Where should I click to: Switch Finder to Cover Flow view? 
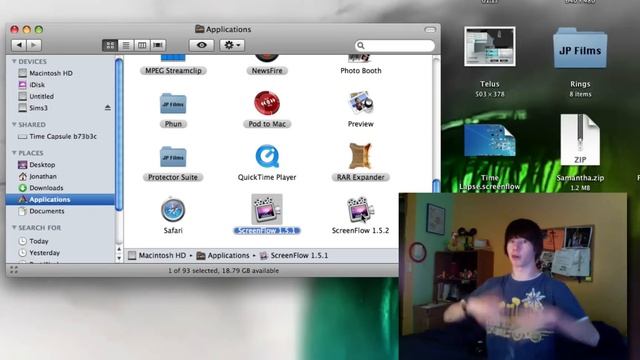click(x=158, y=45)
